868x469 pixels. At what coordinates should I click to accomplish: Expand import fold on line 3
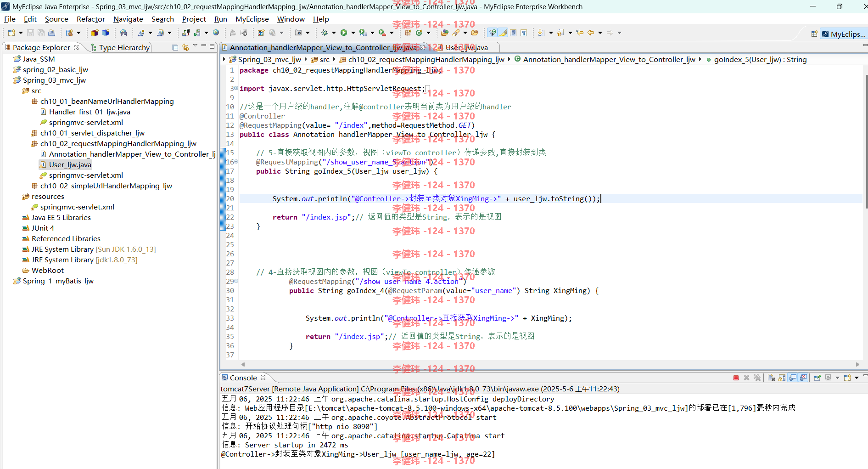point(236,88)
